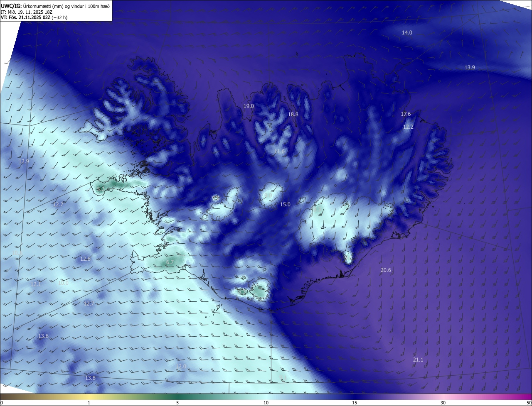Viewport: 532px width, 406px height.
Task: Click the 12.0 value label
Action: tap(181, 366)
